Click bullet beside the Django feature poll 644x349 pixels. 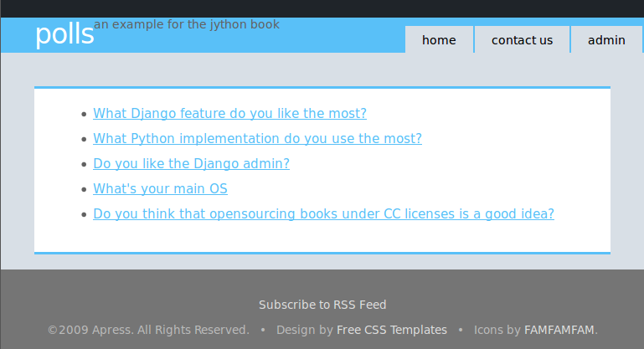82,115
